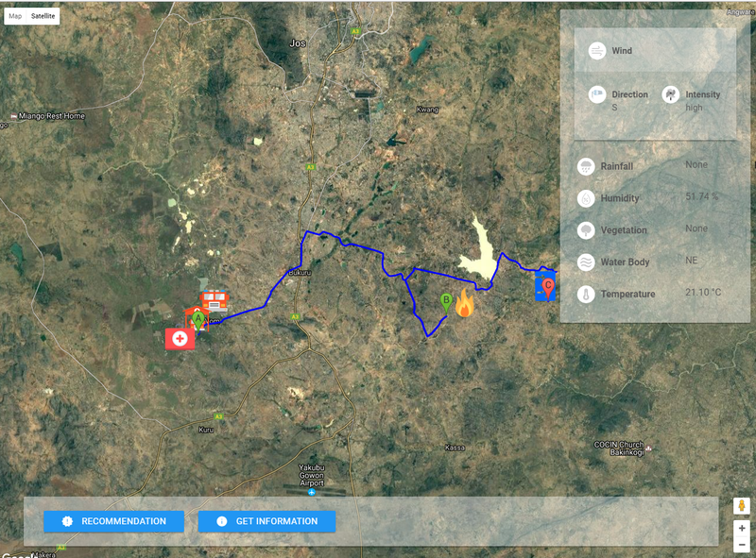Click the Water Body waves icon
Viewport: 756px width, 558px height.
pyautogui.click(x=586, y=262)
